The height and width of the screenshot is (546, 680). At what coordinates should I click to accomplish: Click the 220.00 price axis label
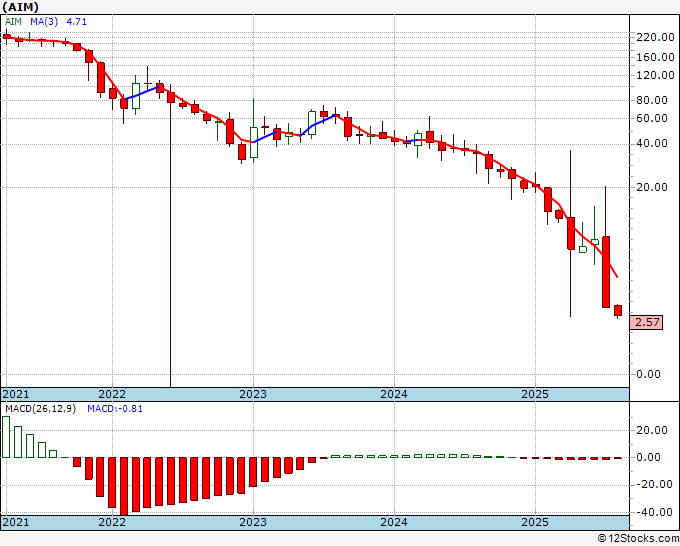pos(655,37)
